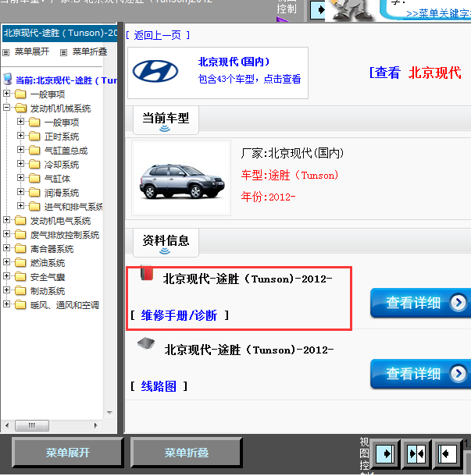Viewport: 471px width, 476px height.
Task: Click the 厂家:北京现代(国内) text
Action: pyautogui.click(x=292, y=153)
